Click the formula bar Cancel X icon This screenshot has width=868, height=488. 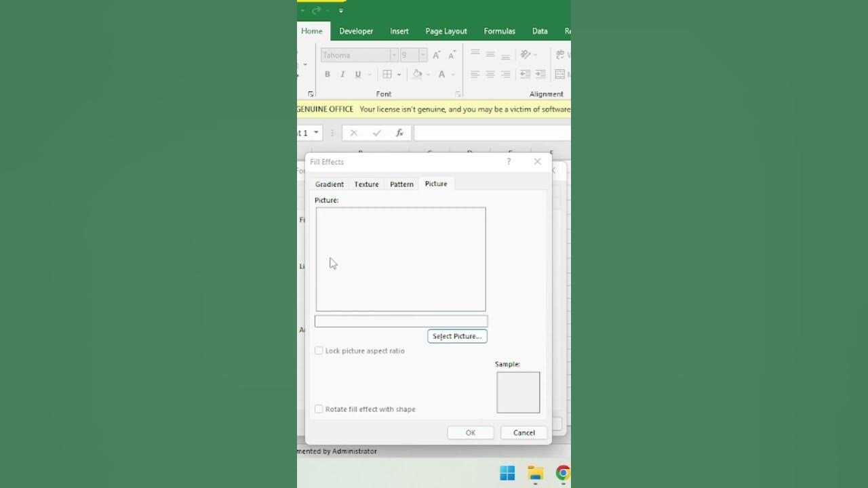point(353,133)
